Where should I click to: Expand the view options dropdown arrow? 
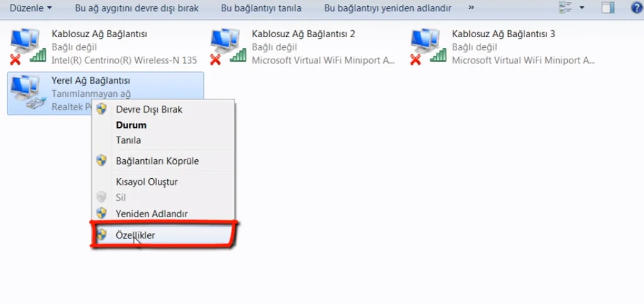pos(582,8)
